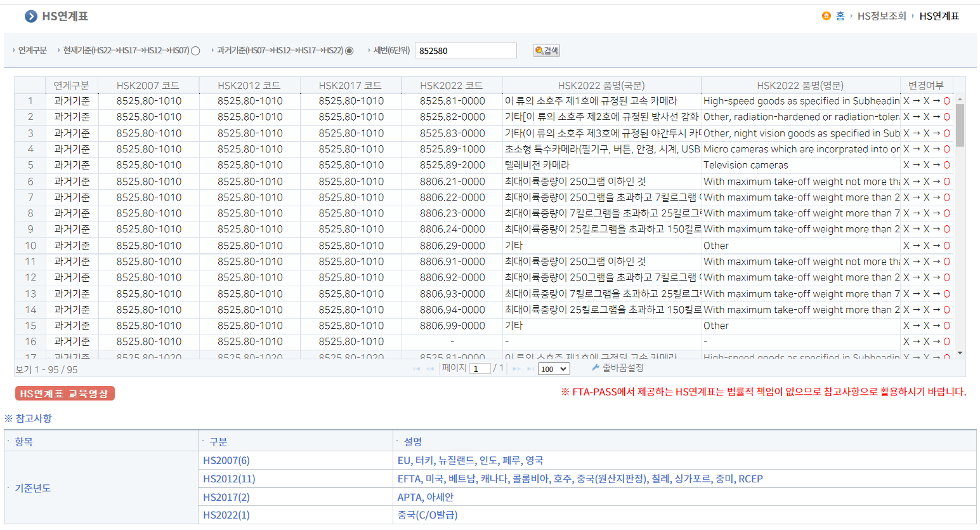This screenshot has height=530, width=980.
Task: Select HSK2022 code 8525.82-0000 cell
Action: [452, 117]
